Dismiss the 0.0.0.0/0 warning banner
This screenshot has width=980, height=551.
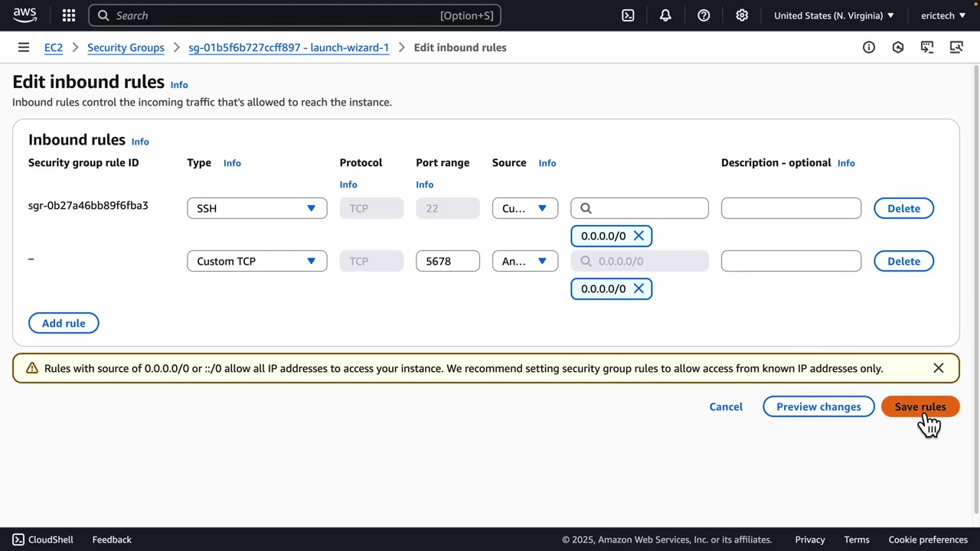pos(939,368)
